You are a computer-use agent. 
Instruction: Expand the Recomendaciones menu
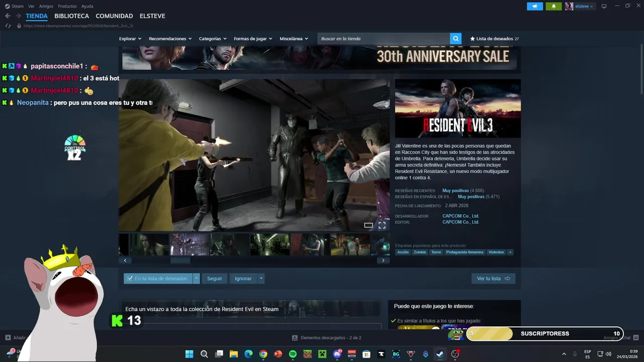[170, 39]
